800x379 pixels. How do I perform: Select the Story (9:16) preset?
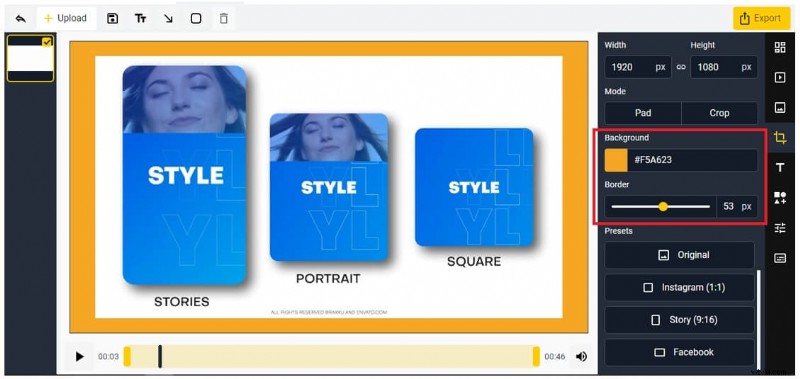[x=680, y=320]
